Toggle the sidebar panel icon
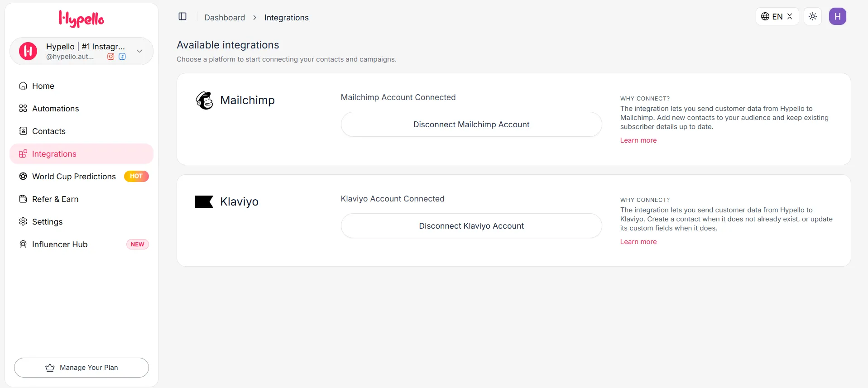The width and height of the screenshot is (868, 388). tap(182, 17)
